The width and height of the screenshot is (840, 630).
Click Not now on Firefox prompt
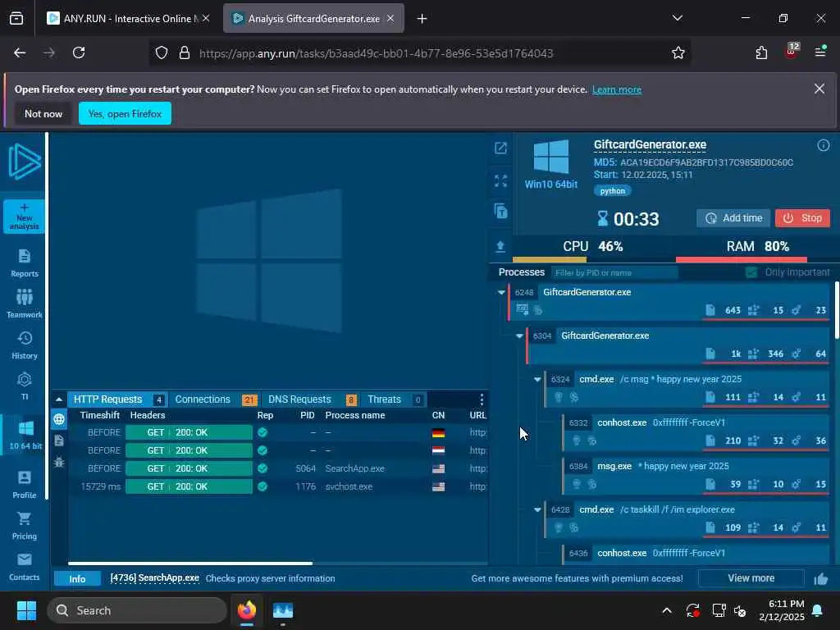[x=43, y=113]
